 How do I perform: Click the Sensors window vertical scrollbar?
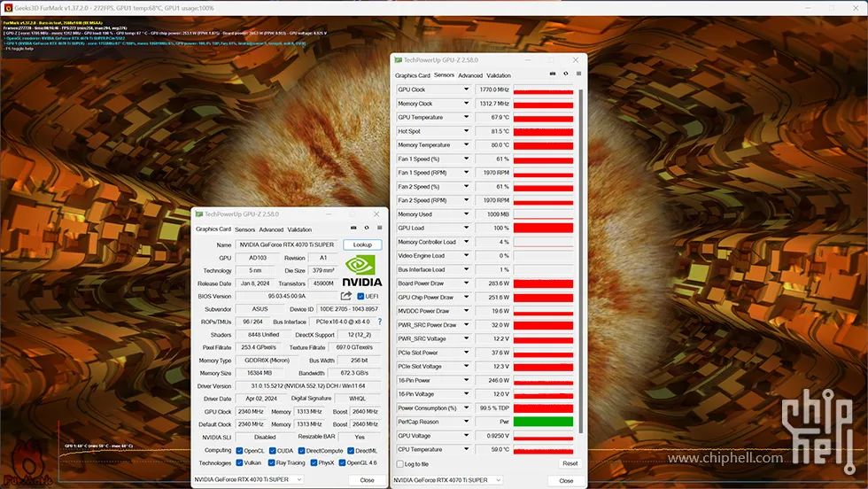click(x=580, y=260)
